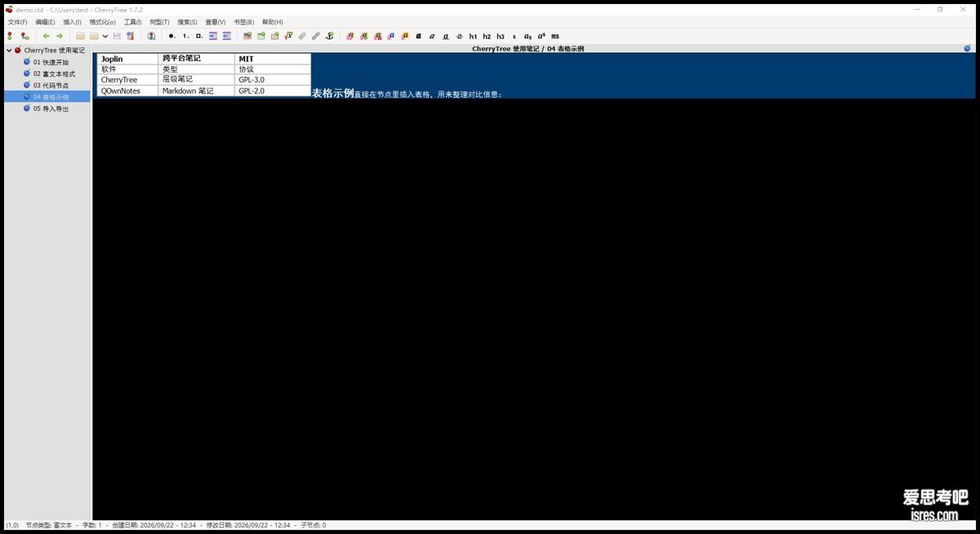Open the 书签(B) menu

click(243, 22)
